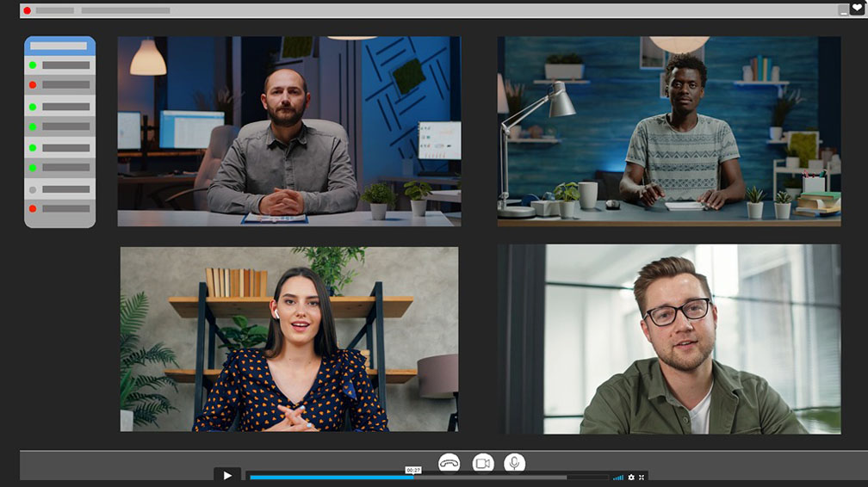Select the video tile of the man wearing glasses
868x487 pixels.
pos(669,339)
